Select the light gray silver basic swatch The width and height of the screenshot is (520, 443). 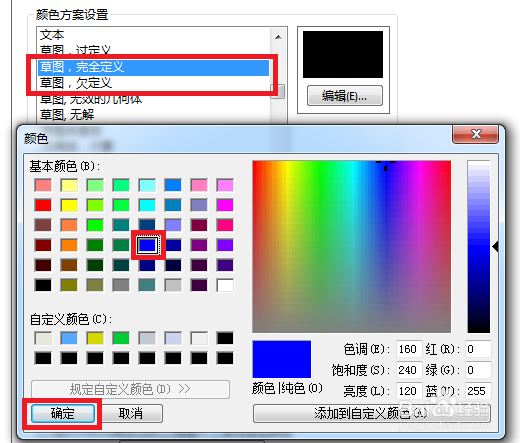[173, 285]
